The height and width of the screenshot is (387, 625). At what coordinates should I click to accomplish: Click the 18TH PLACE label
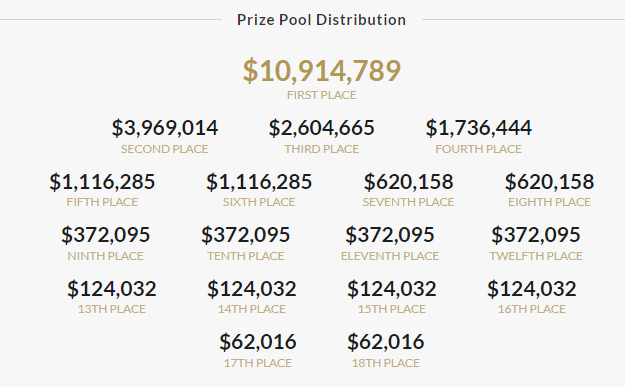tap(385, 363)
